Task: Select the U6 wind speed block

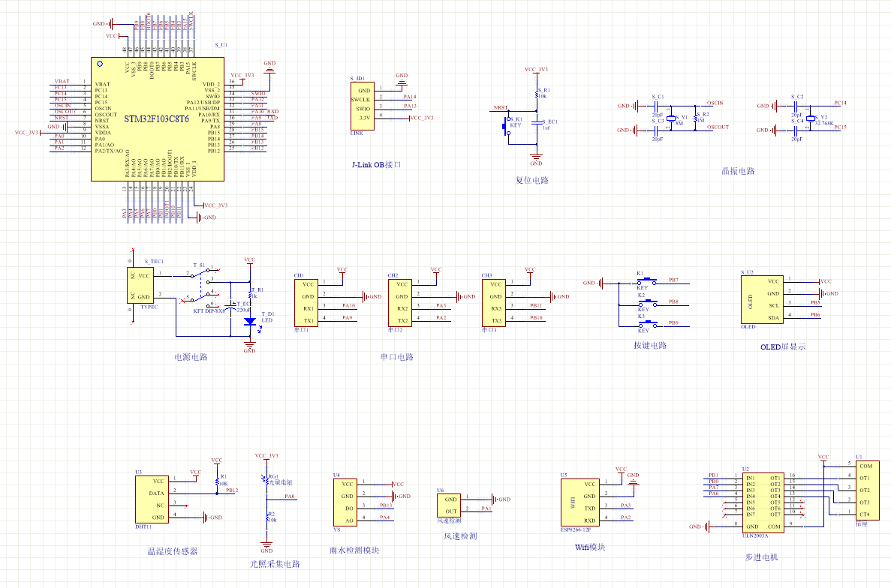Action: (449, 505)
